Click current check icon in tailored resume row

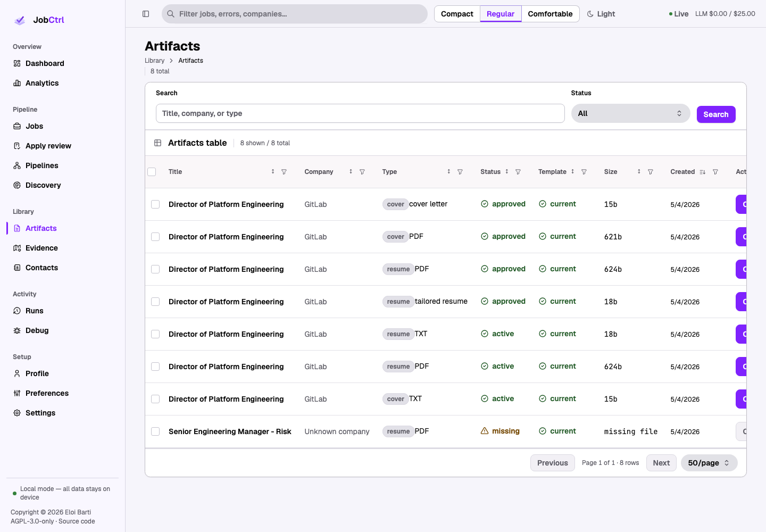tap(543, 301)
